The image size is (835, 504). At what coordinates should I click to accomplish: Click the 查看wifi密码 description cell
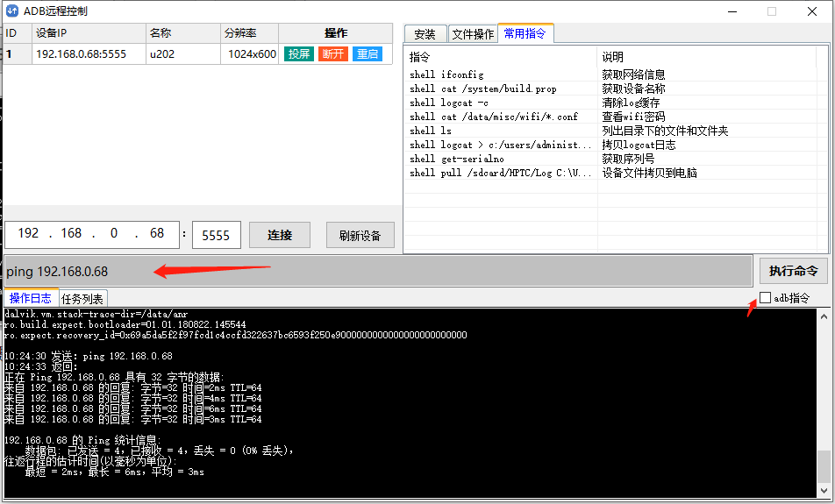(633, 117)
